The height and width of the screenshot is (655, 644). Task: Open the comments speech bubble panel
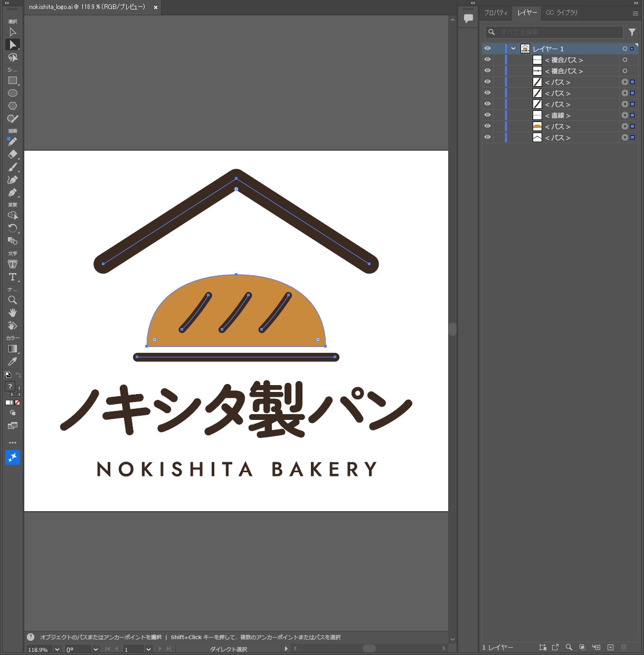(468, 18)
